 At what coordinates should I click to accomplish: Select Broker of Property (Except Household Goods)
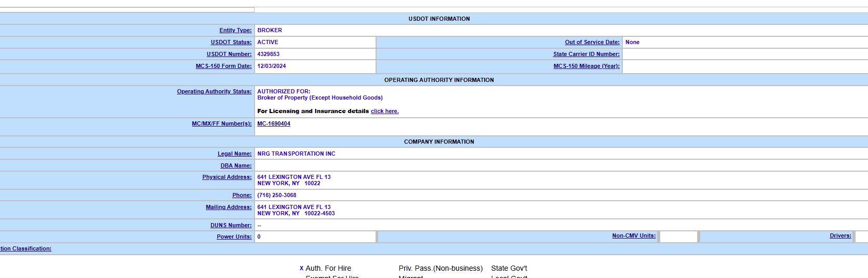(320, 98)
